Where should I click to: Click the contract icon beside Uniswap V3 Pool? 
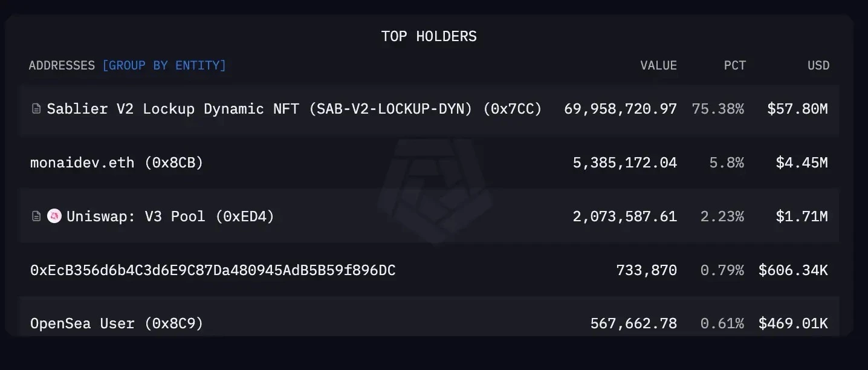36,216
